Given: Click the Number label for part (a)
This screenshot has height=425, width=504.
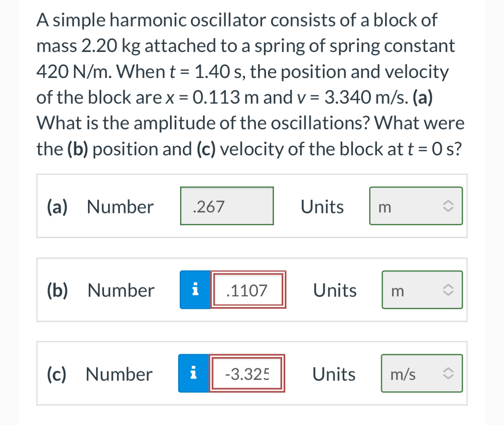Looking at the screenshot, I should tap(120, 207).
